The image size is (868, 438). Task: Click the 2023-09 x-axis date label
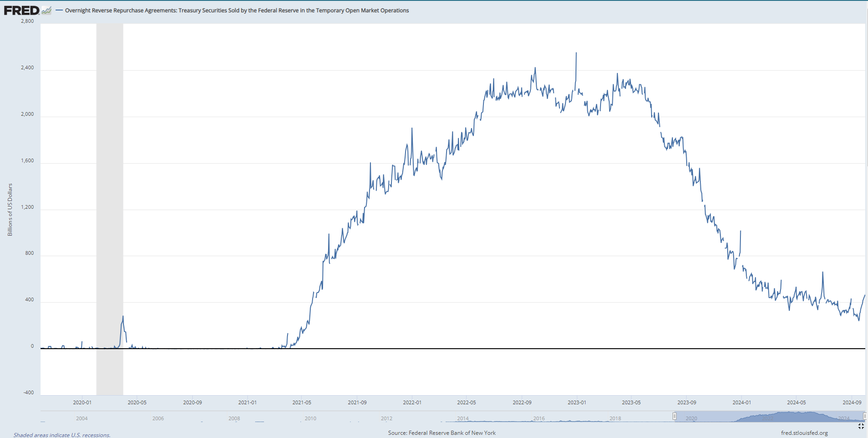686,402
